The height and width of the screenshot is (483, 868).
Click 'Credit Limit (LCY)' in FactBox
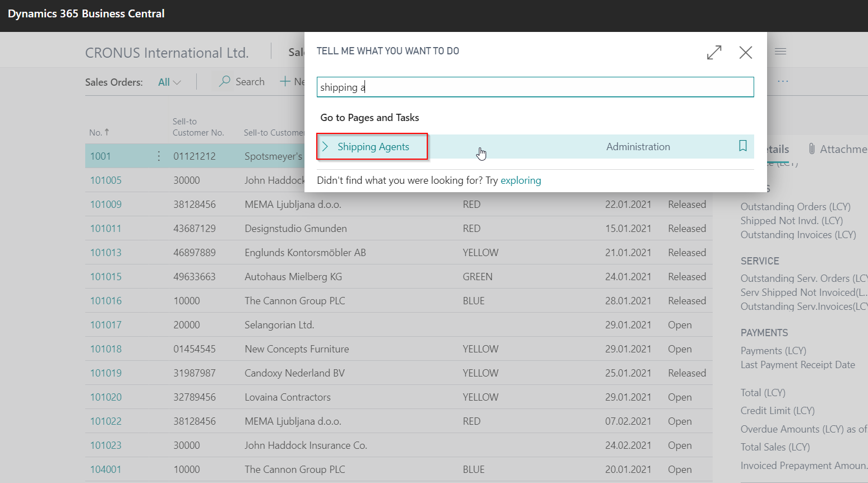778,411
